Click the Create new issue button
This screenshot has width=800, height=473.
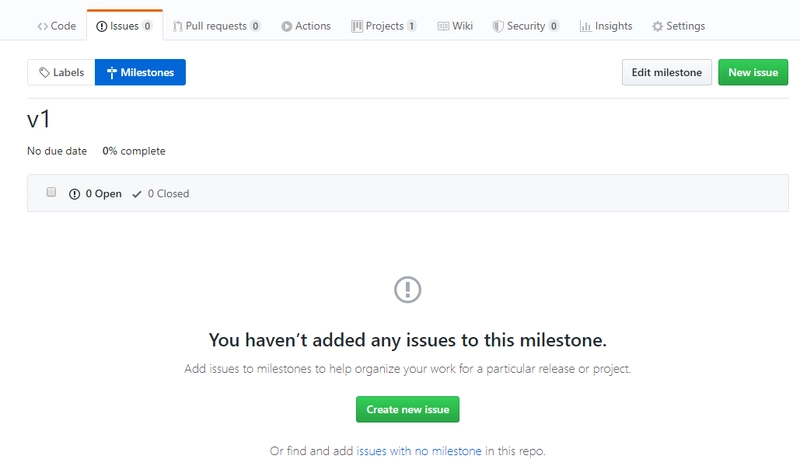point(408,409)
